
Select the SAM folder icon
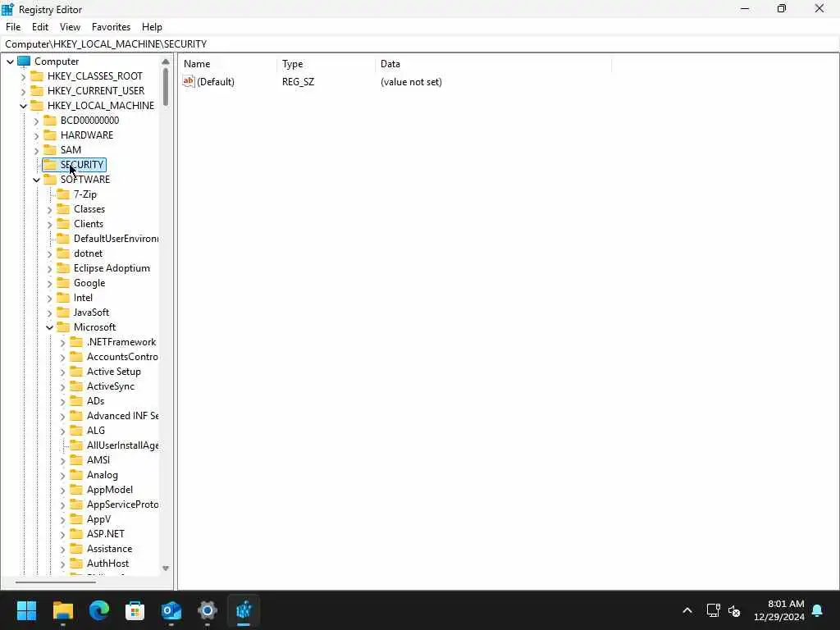click(50, 149)
